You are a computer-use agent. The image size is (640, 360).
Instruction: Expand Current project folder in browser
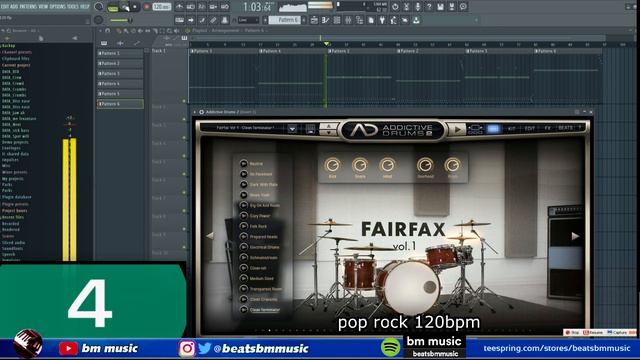click(x=16, y=65)
